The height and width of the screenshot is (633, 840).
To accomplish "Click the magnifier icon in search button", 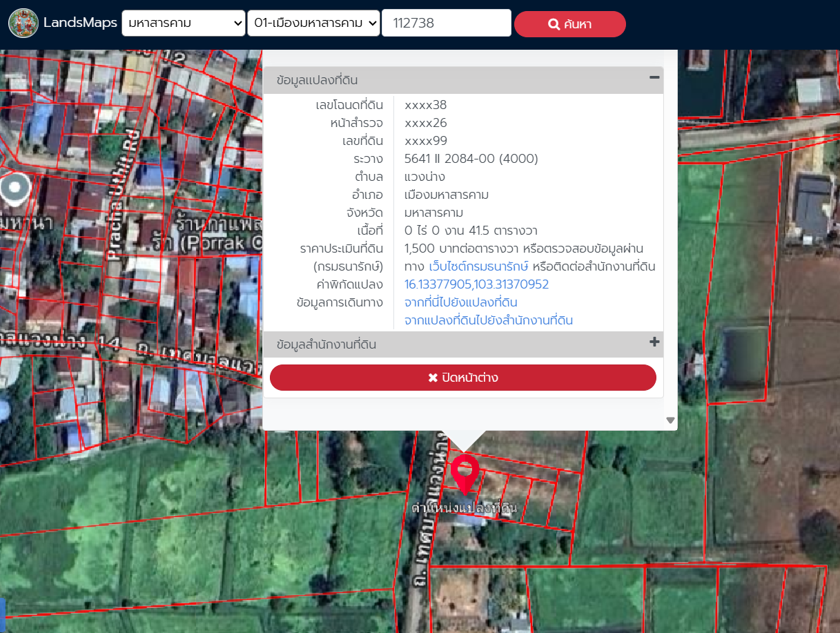I will 554,24.
